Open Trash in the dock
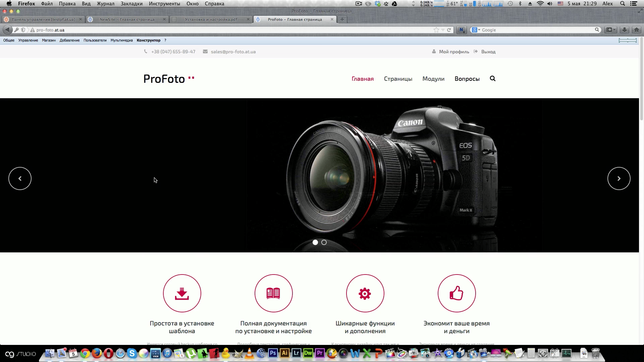 [x=595, y=353]
